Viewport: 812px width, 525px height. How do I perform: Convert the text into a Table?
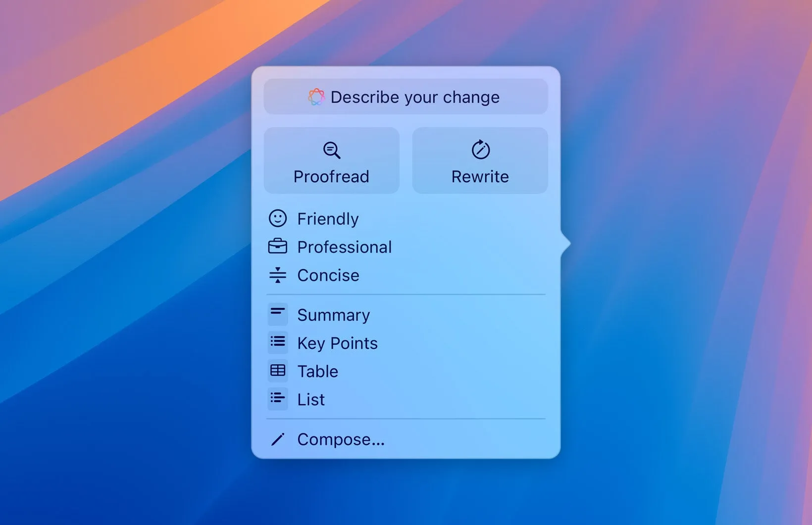(317, 370)
